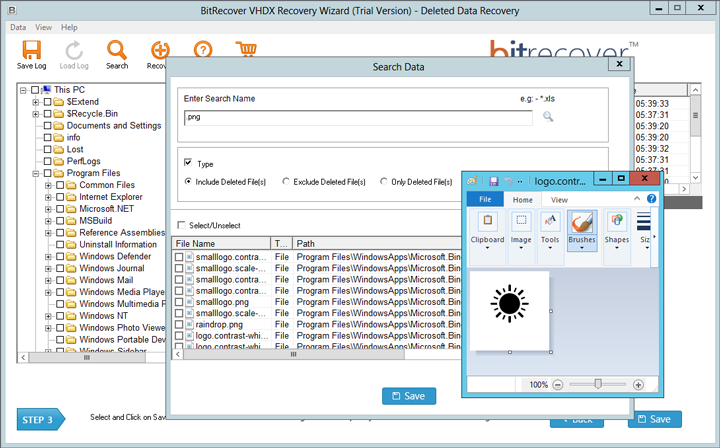Select Include Deleted File(s) radio button
This screenshot has height=448, width=720.
[188, 181]
